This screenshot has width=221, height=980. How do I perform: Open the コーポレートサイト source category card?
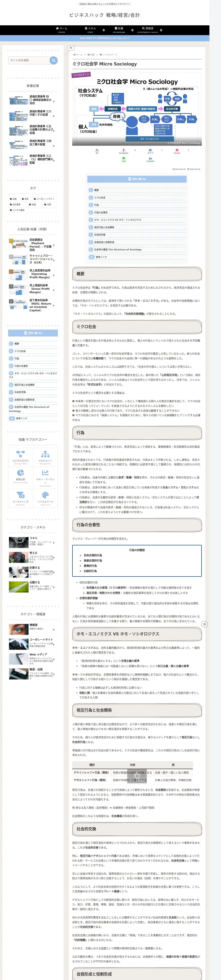pos(33,644)
